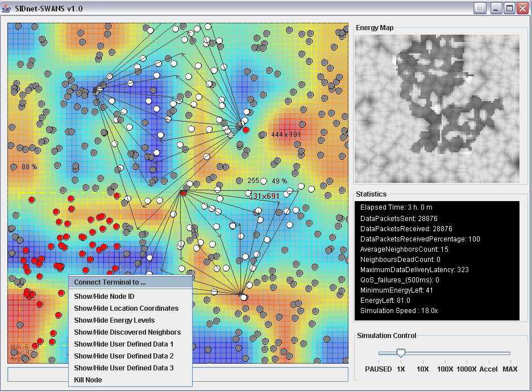This screenshot has height=392, width=532.
Task: Choose Connect Terminal to ... from context menu
Action: click(x=110, y=282)
